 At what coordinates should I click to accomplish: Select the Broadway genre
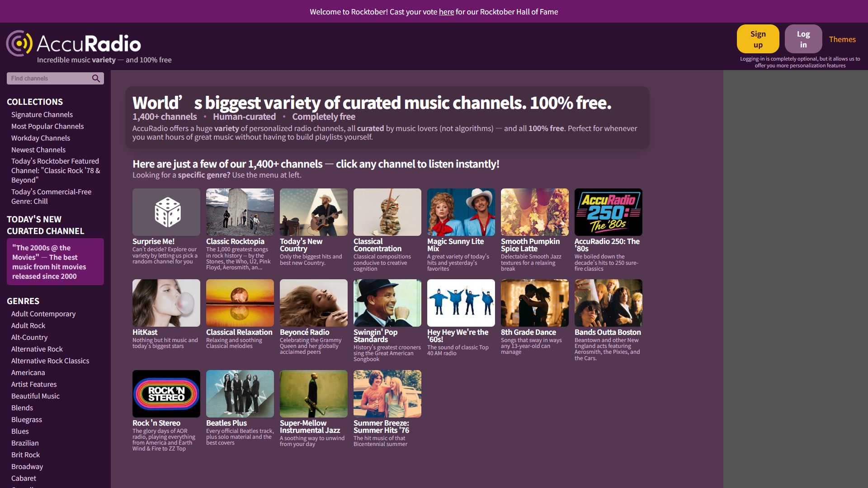coord(27,467)
